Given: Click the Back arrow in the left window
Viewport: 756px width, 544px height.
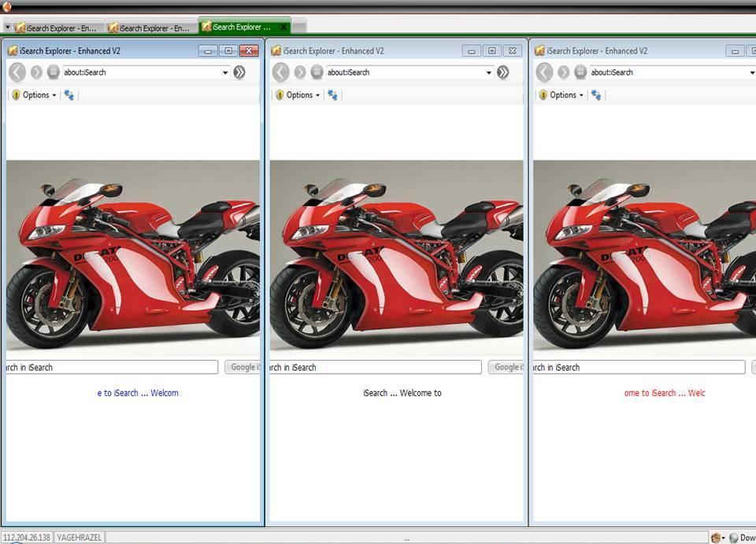Looking at the screenshot, I should 17,72.
